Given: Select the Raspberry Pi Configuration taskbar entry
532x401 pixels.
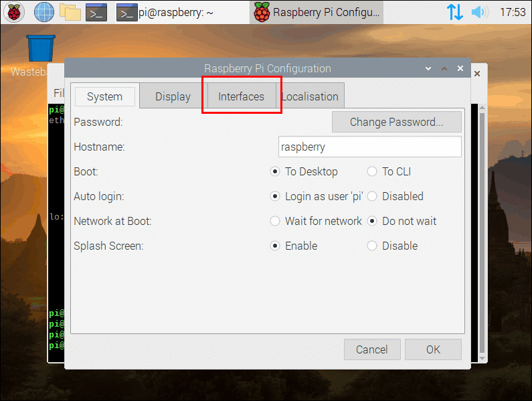Looking at the screenshot, I should [x=317, y=12].
